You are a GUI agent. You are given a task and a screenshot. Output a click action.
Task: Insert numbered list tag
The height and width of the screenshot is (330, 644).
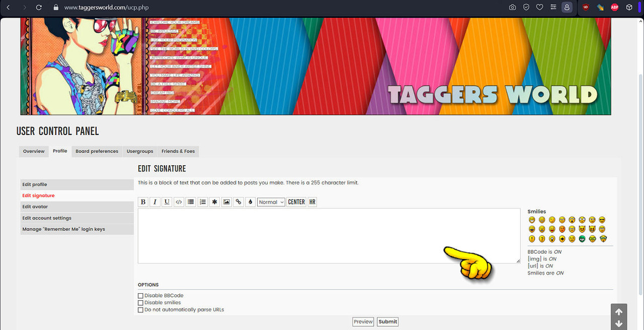coord(203,202)
